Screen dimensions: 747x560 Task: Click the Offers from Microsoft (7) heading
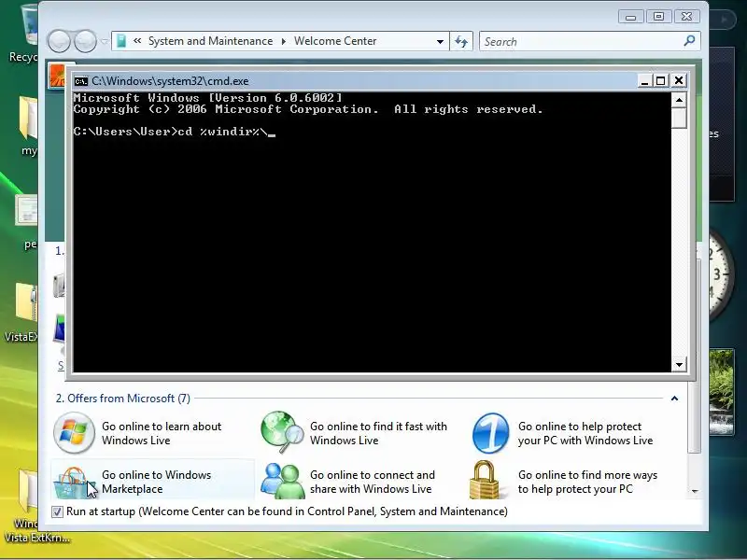point(123,399)
